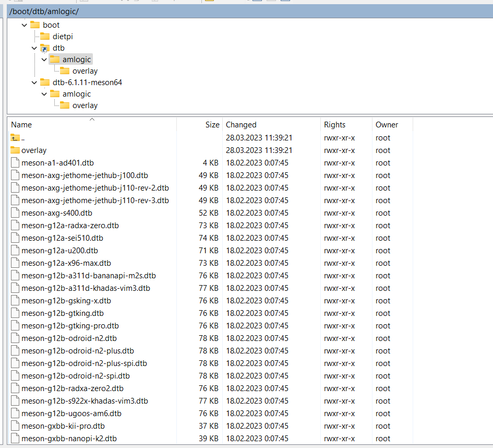Click the overlay folder icon in file list
Image resolution: width=493 pixels, height=448 pixels.
(x=15, y=150)
